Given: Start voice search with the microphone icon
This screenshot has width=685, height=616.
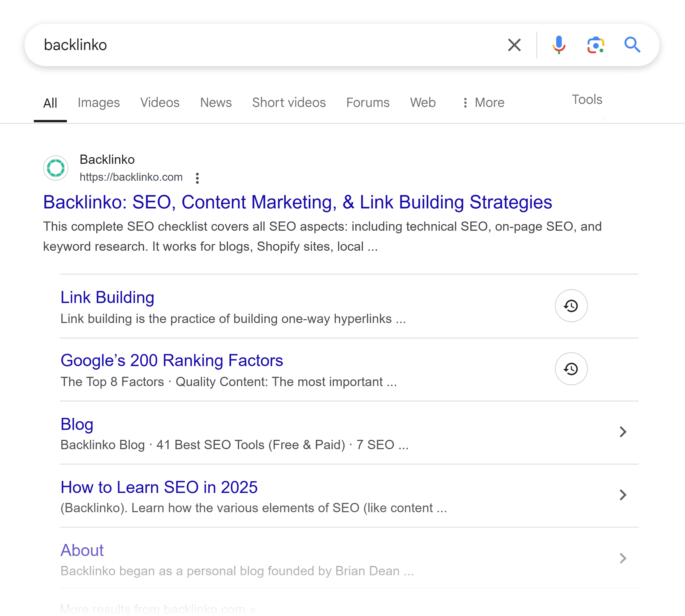Looking at the screenshot, I should pyautogui.click(x=559, y=45).
